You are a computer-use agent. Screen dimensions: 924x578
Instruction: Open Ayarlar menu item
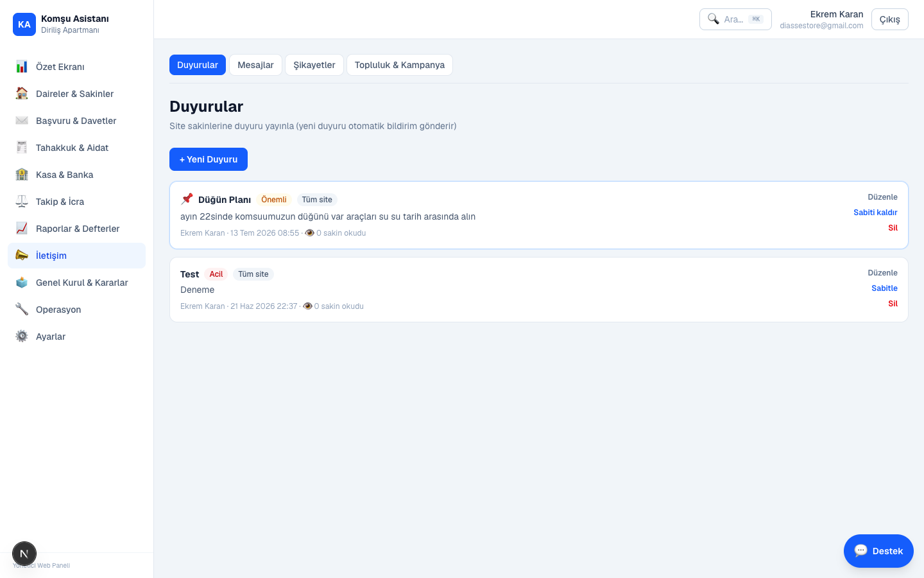(76, 337)
